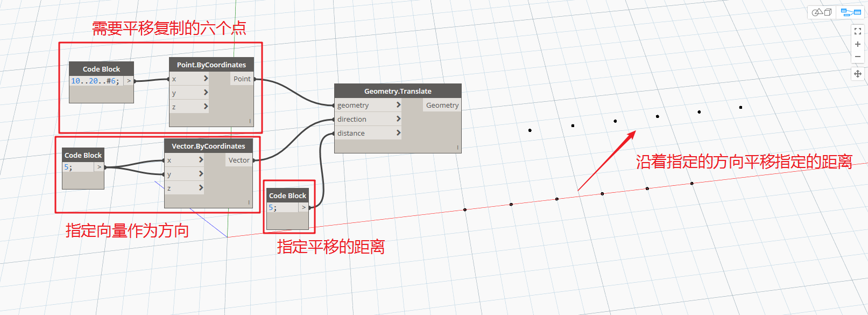The image size is (868, 315).
Task: Zoom in using the plus icon
Action: 858,44
